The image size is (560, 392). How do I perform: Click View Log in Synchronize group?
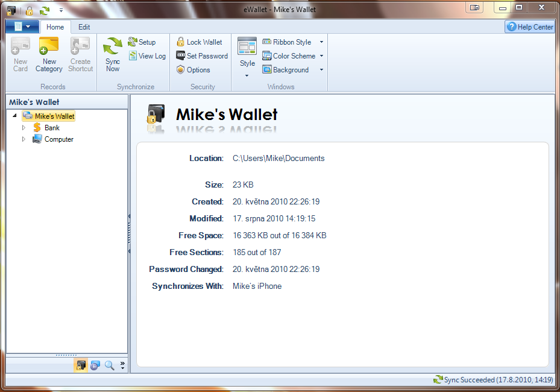[146, 56]
